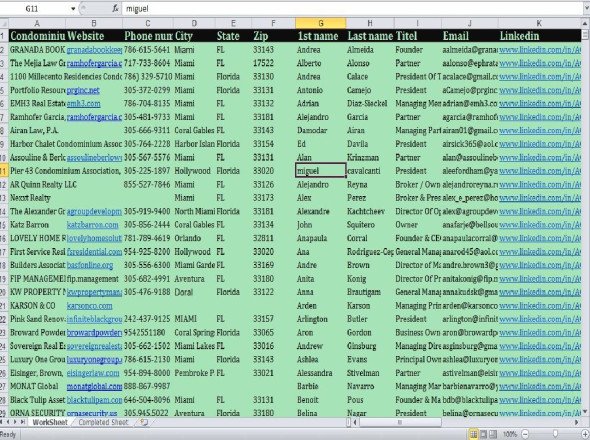Screen dimensions: 590x440
Task: Click the Name Box showing G11
Action: pyautogui.click(x=35, y=8)
